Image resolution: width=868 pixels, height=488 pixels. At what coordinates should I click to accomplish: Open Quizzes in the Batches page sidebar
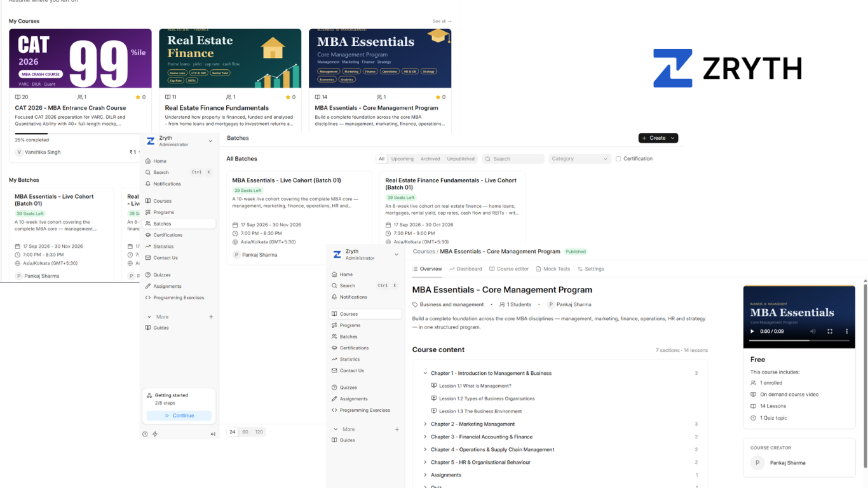[162, 275]
